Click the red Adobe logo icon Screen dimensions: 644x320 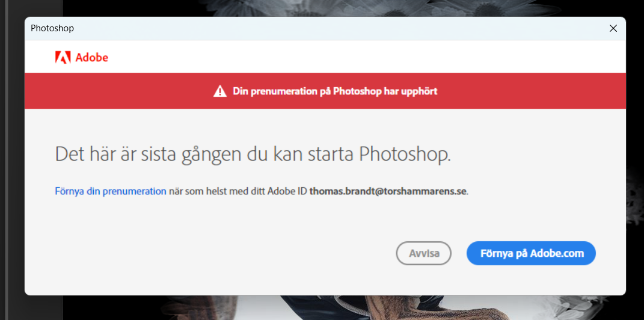point(63,58)
